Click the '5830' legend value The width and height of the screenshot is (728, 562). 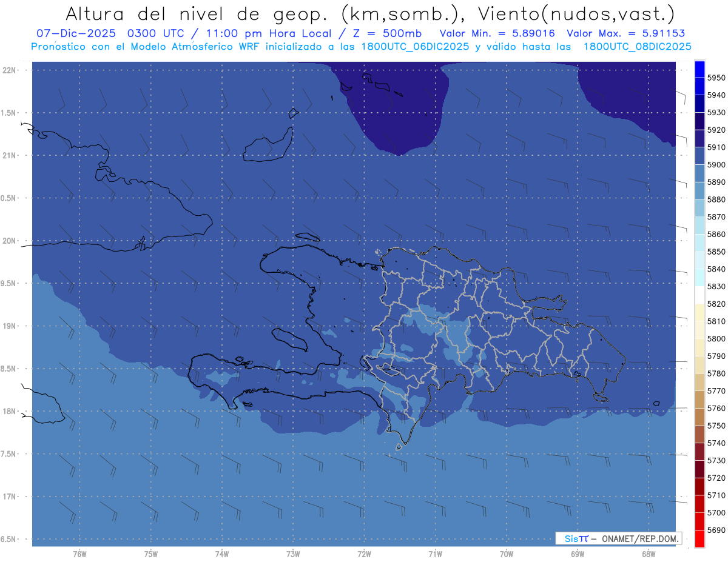pos(716,286)
